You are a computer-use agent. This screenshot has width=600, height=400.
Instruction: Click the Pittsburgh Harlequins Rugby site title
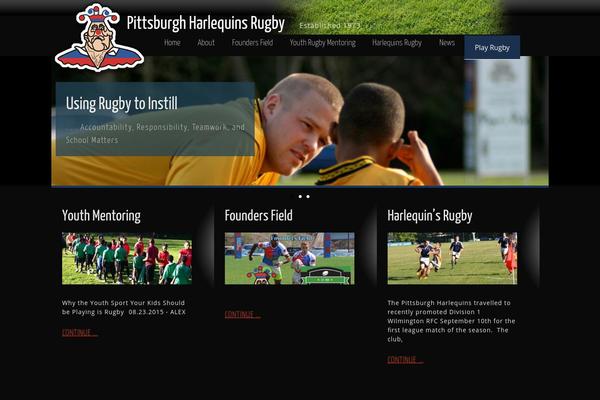(x=206, y=23)
